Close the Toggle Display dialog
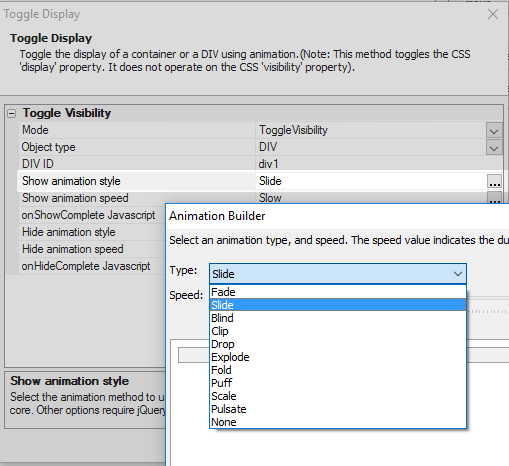 coord(493,14)
